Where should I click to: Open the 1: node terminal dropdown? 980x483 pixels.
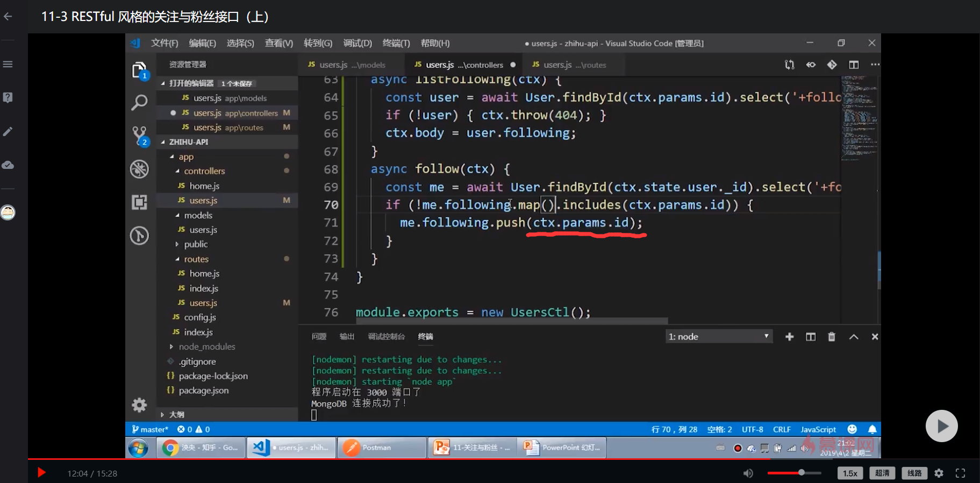[719, 337]
